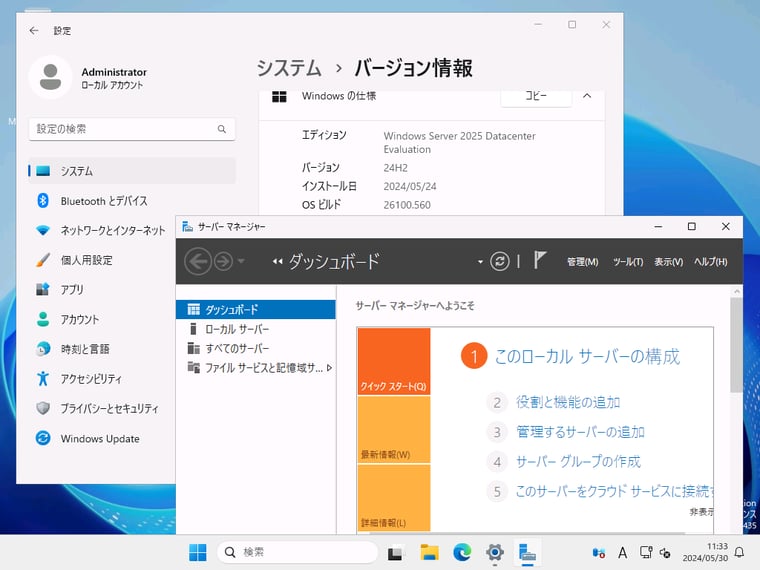
Task: Click the 非表示 hide link
Action: 701,511
